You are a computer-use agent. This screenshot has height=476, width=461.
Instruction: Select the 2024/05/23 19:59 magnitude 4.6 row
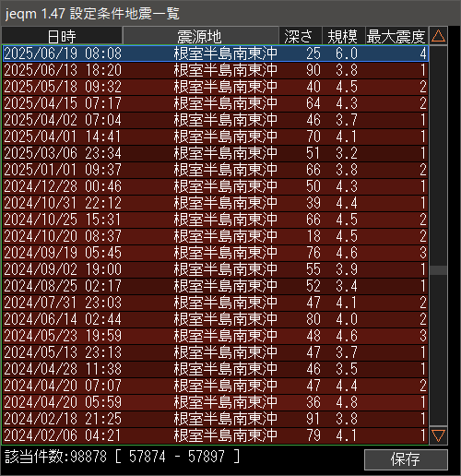[215, 336]
